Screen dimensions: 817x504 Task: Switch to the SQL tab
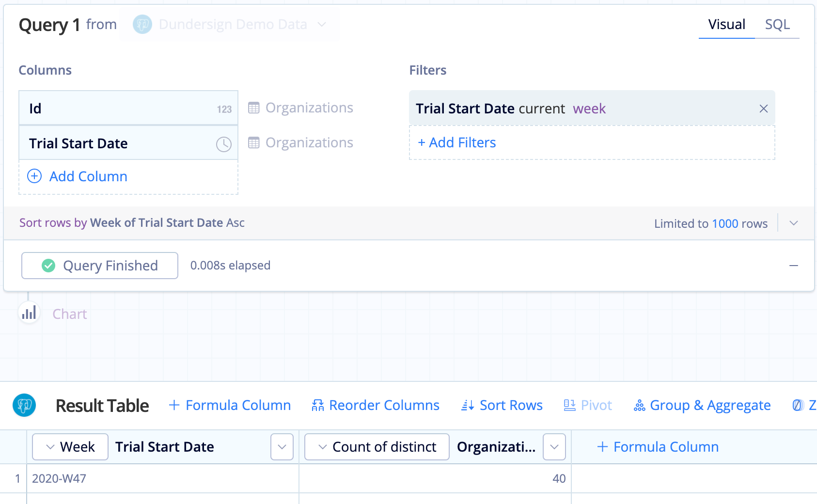point(777,24)
